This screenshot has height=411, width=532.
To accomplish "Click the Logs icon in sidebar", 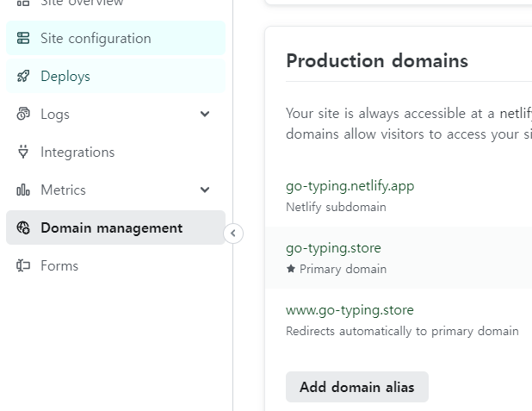I will point(23,115).
